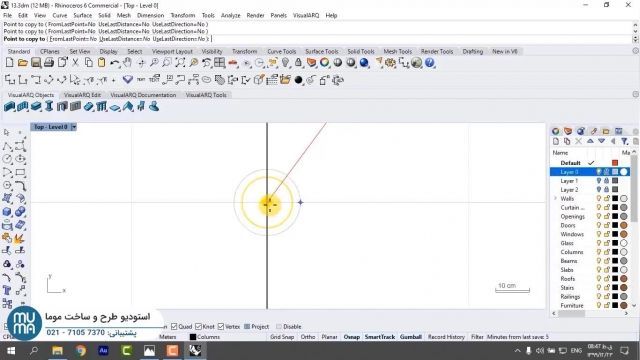Screen dimensions: 640x360
Task: Toggle lock icon of Windows layer
Action: (607, 234)
